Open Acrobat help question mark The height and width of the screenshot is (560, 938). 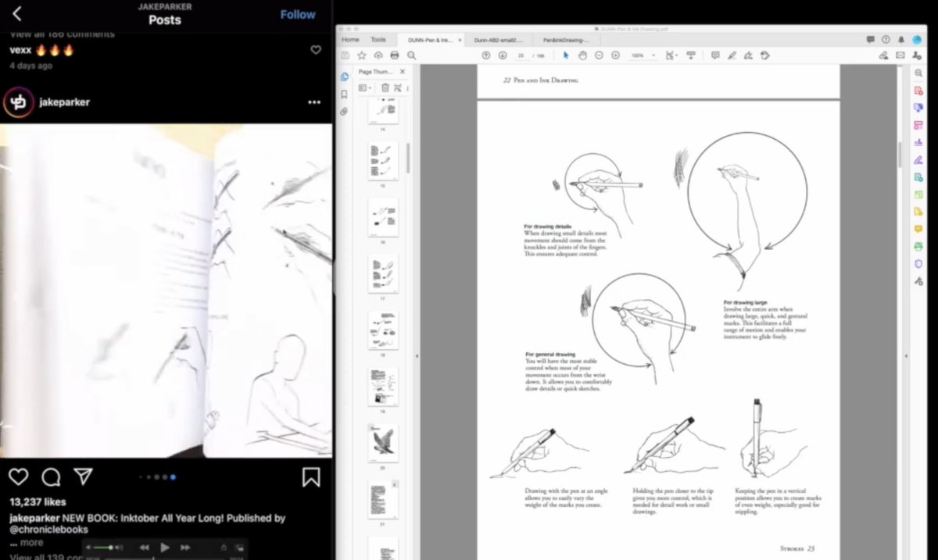(x=886, y=39)
